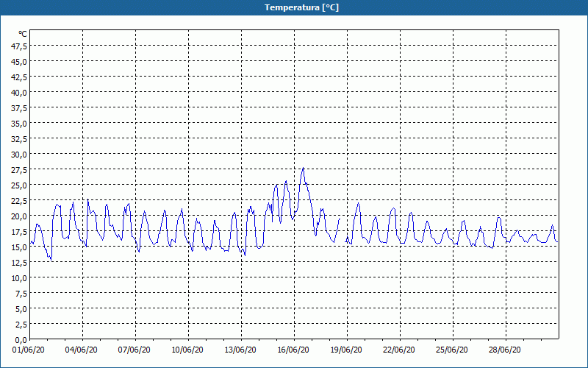Click the 0,0 y-axis label
Image resolution: width=588 pixels, height=368 pixels.
point(21,340)
